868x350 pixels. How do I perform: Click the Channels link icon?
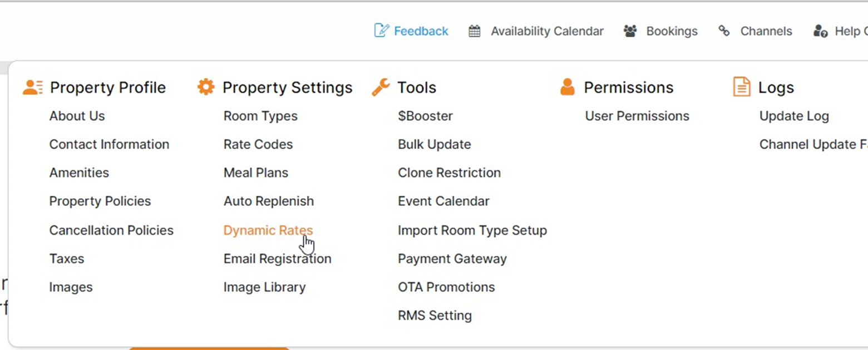click(724, 31)
